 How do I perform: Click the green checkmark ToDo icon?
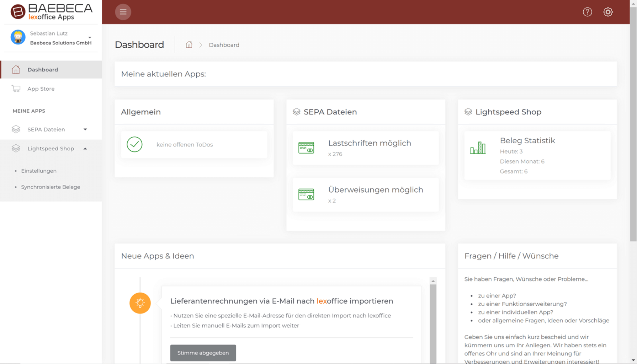[134, 144]
